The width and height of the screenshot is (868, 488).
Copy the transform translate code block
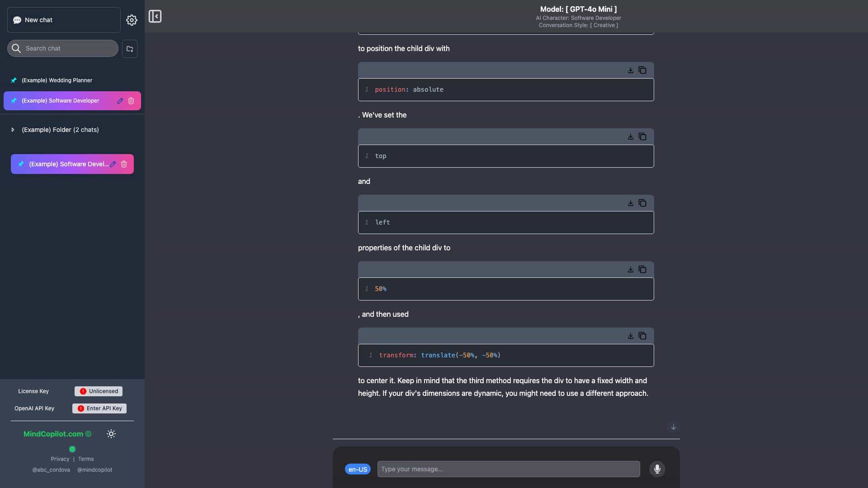point(642,336)
